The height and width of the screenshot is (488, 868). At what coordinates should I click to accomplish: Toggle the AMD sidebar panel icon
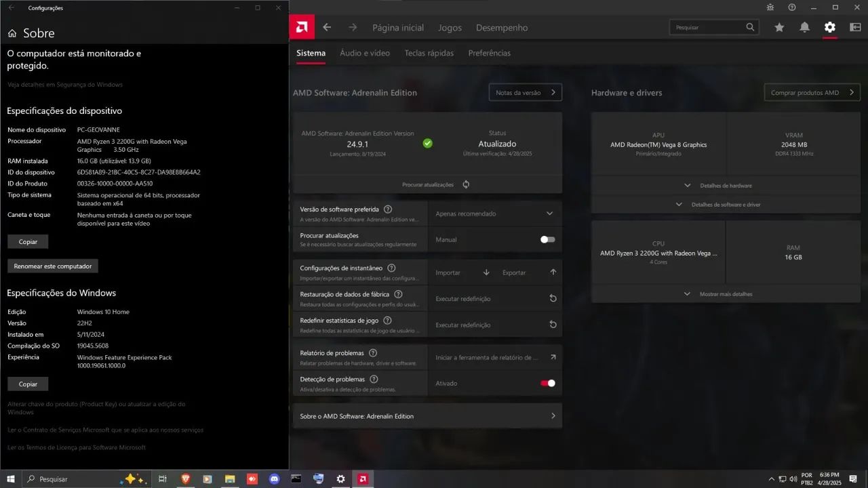(854, 27)
